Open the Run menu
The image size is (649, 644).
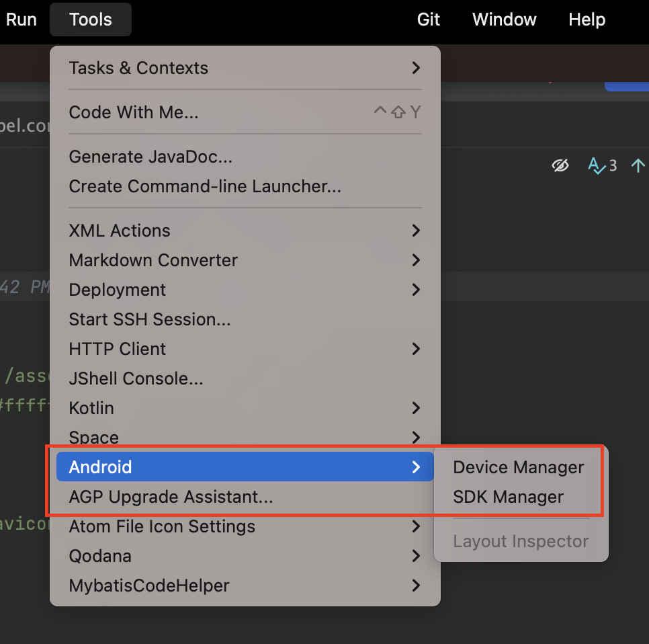[21, 19]
